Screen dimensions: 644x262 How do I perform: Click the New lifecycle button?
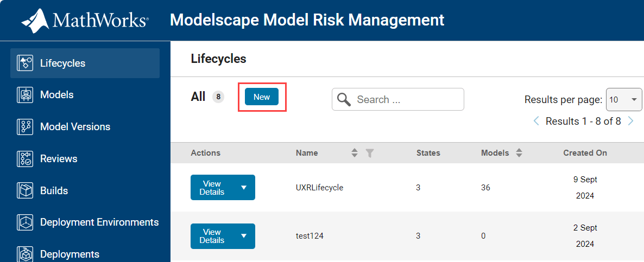262,97
